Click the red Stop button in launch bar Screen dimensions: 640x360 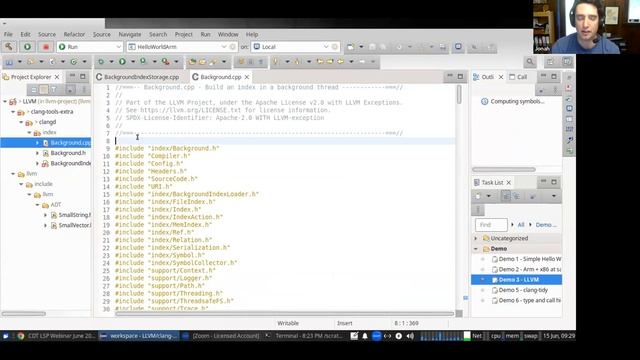tap(46, 47)
